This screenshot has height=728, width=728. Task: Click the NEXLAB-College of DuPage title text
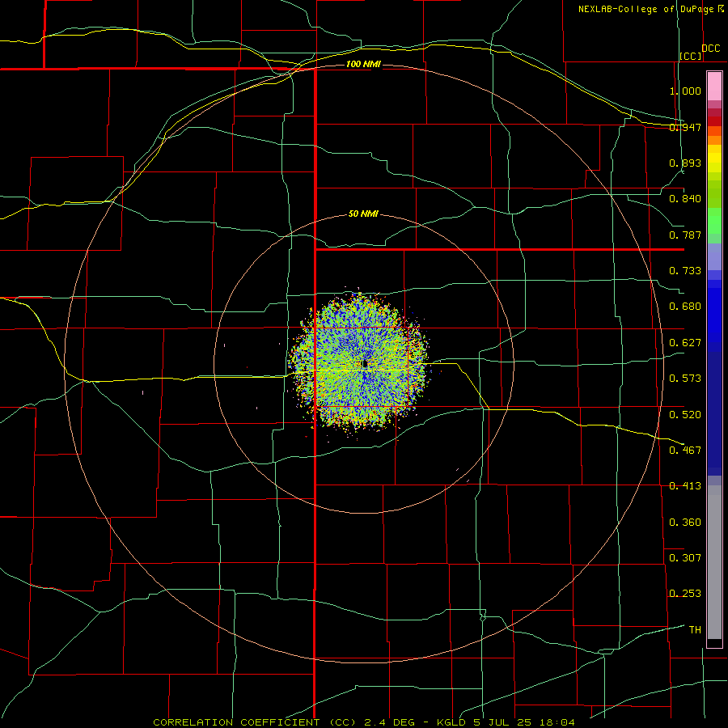pos(646,9)
